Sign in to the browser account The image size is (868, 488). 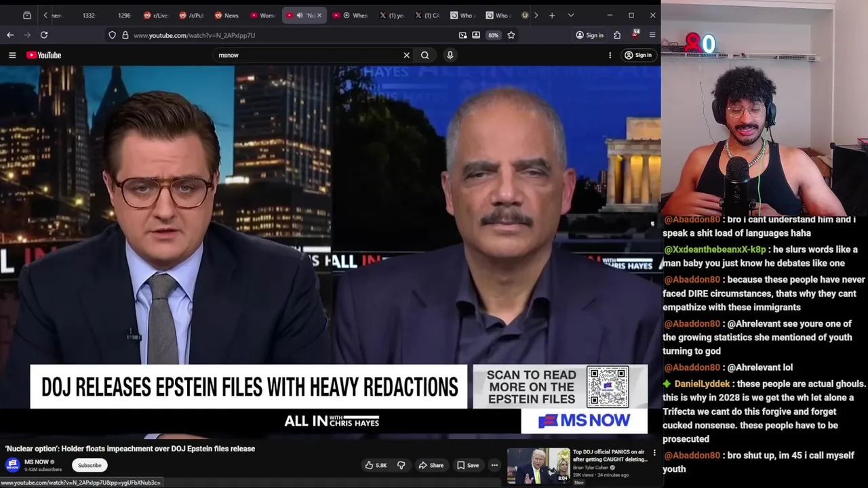click(x=589, y=35)
